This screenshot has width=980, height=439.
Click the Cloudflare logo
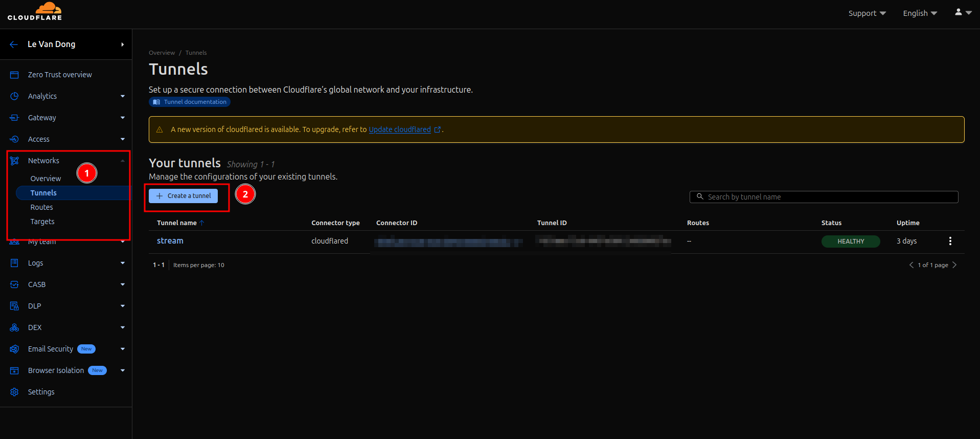(35, 12)
